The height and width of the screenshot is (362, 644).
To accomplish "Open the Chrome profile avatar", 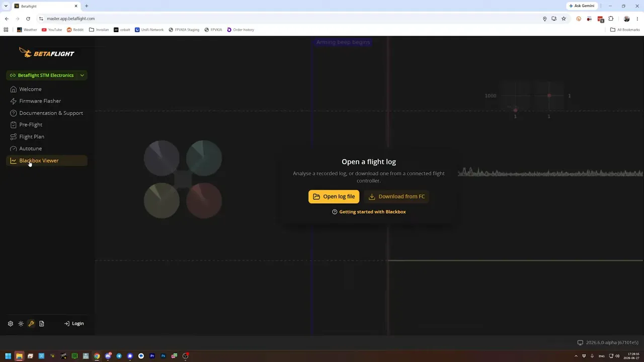I will [x=627, y=19].
